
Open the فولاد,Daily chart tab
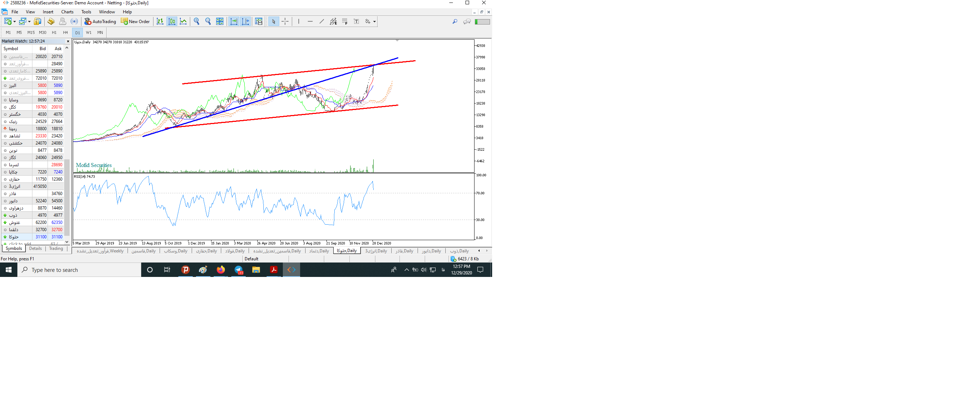235,251
